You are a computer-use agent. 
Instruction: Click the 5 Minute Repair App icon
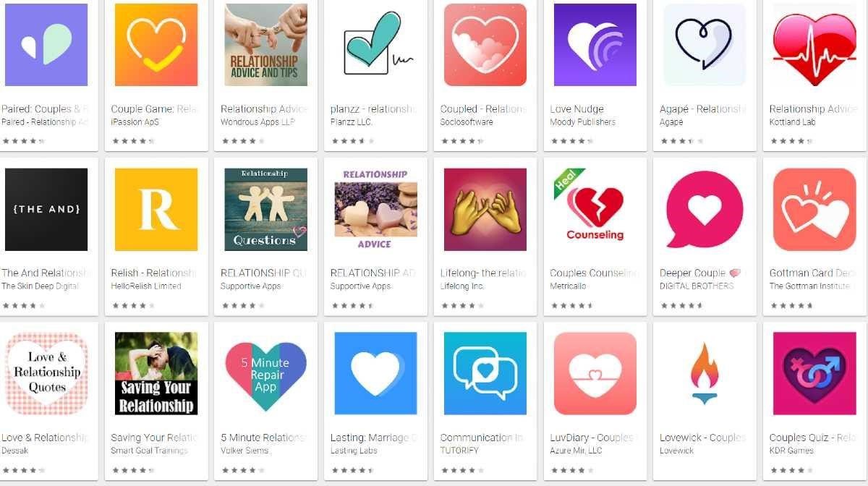pyautogui.click(x=266, y=374)
